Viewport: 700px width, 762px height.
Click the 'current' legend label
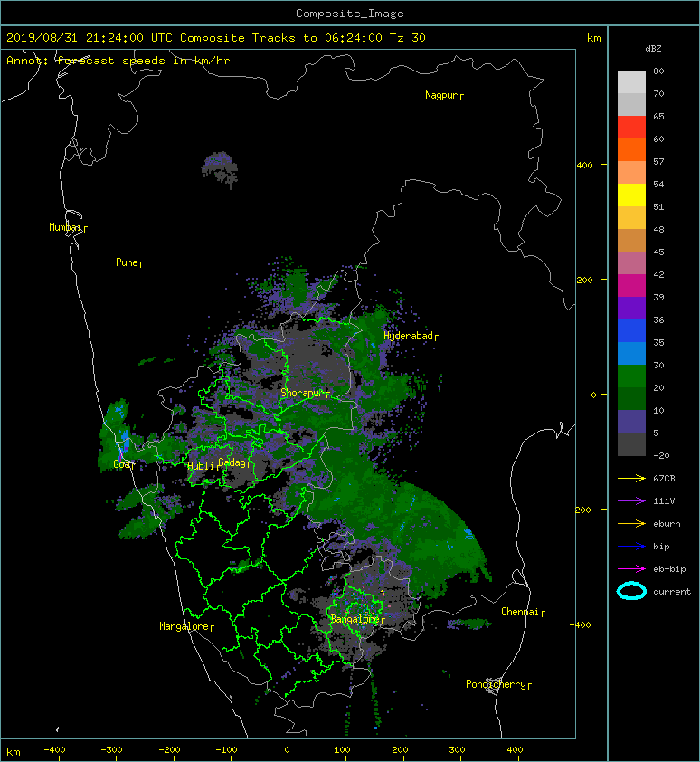672,592
